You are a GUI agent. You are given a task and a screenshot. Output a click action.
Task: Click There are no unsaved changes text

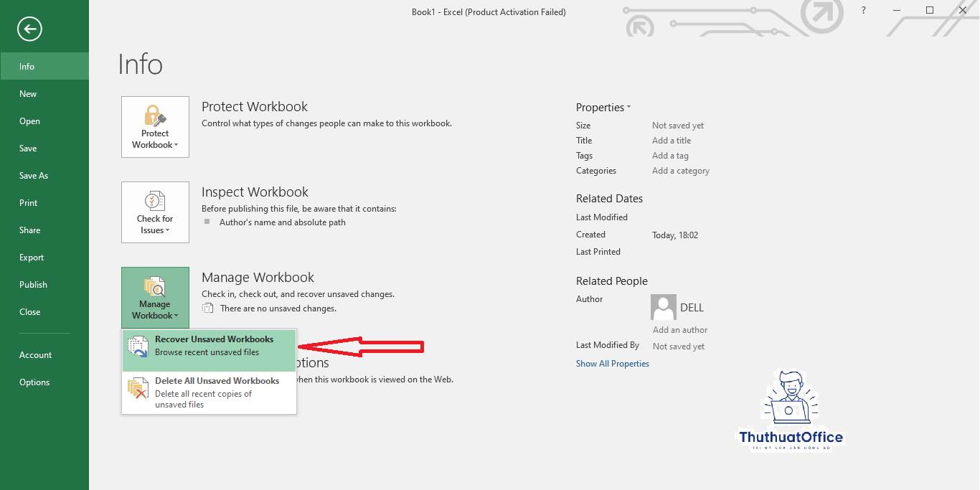point(278,308)
